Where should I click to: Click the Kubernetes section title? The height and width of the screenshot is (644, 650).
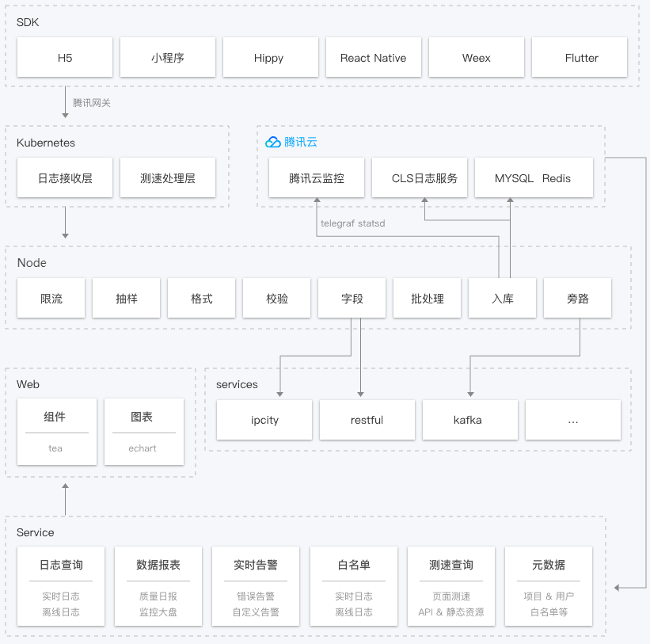[x=46, y=143]
